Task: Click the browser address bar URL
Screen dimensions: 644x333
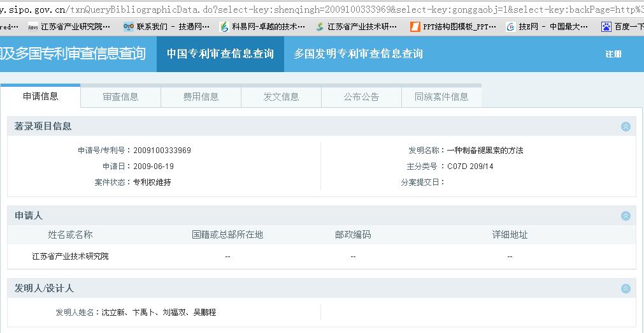Action: pyautogui.click(x=318, y=9)
